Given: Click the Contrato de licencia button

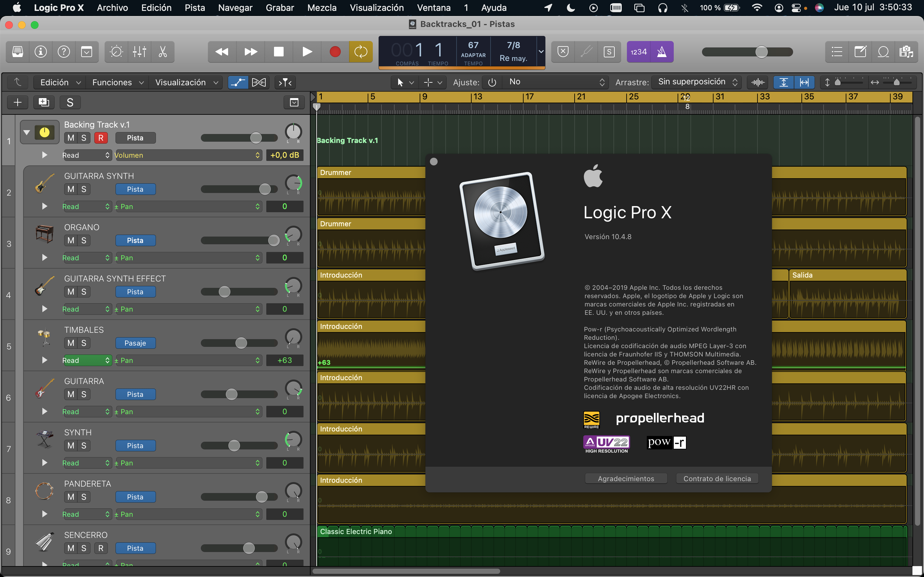Looking at the screenshot, I should coord(717,479).
